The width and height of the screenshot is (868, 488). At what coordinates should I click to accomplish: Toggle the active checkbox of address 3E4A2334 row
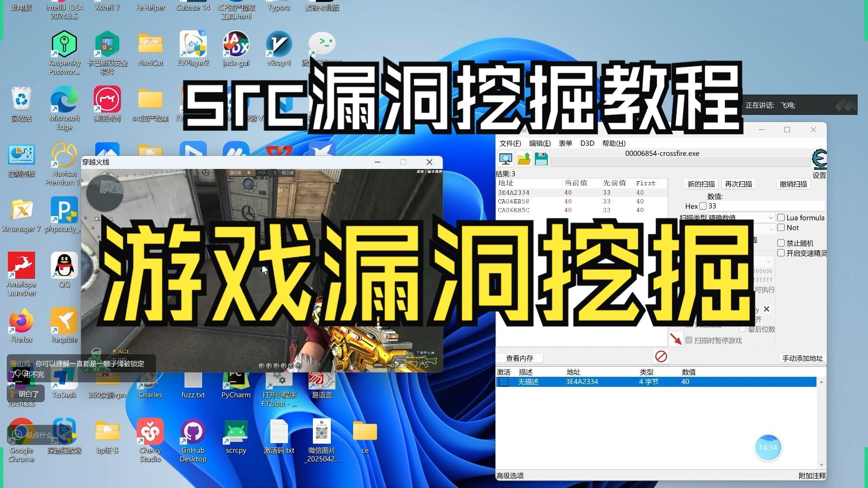503,382
